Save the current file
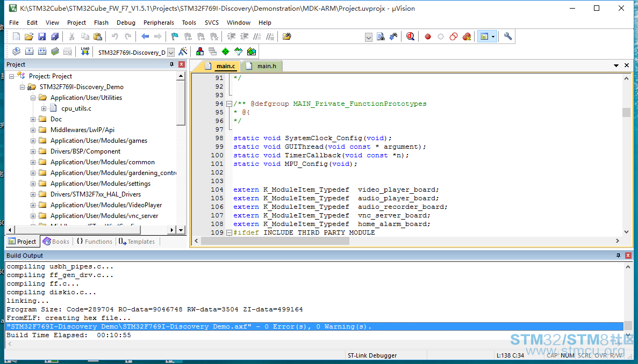638x364 pixels. [x=42, y=37]
